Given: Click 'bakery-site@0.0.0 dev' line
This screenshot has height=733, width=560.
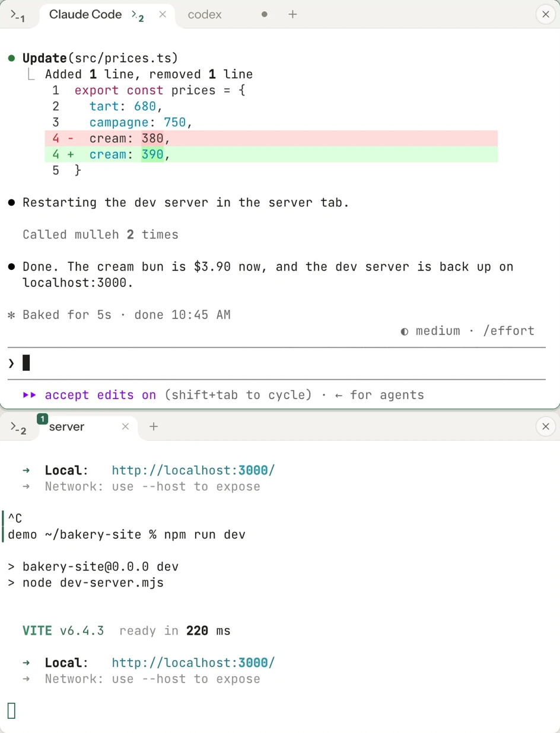Looking at the screenshot, I should point(93,566).
